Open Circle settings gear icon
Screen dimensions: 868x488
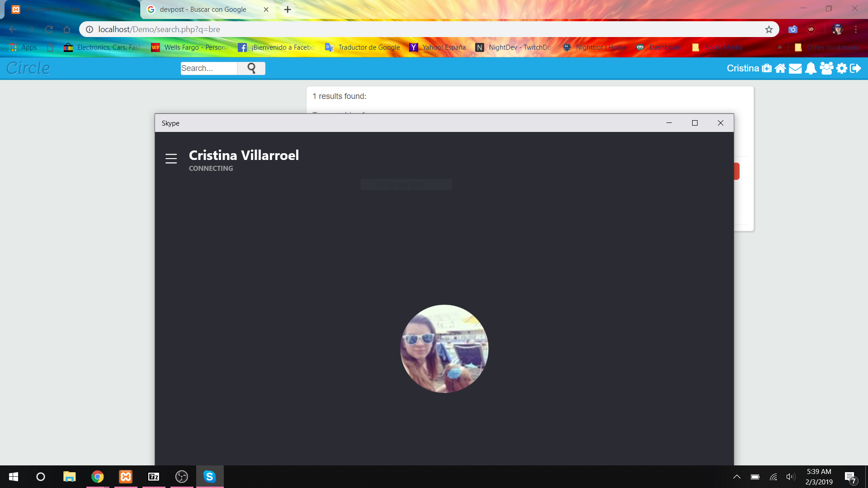841,68
